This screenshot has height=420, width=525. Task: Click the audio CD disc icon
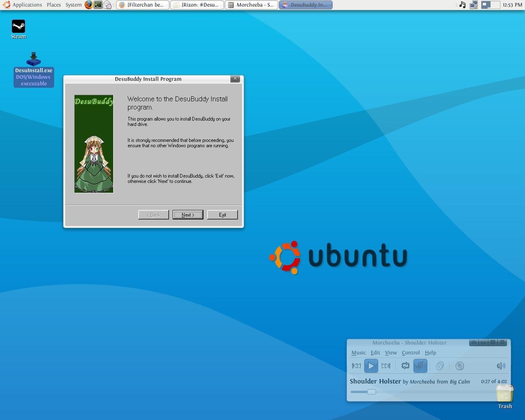[x=460, y=366]
